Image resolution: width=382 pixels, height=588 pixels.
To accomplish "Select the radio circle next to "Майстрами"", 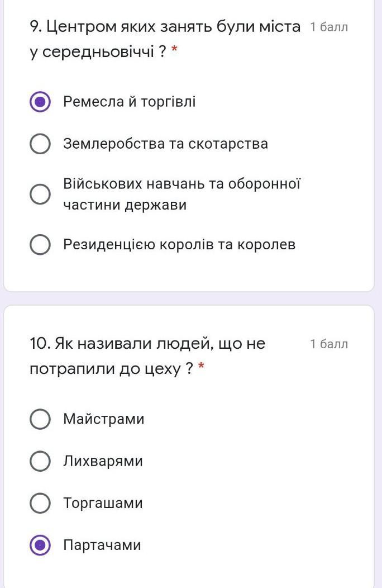I will (40, 419).
